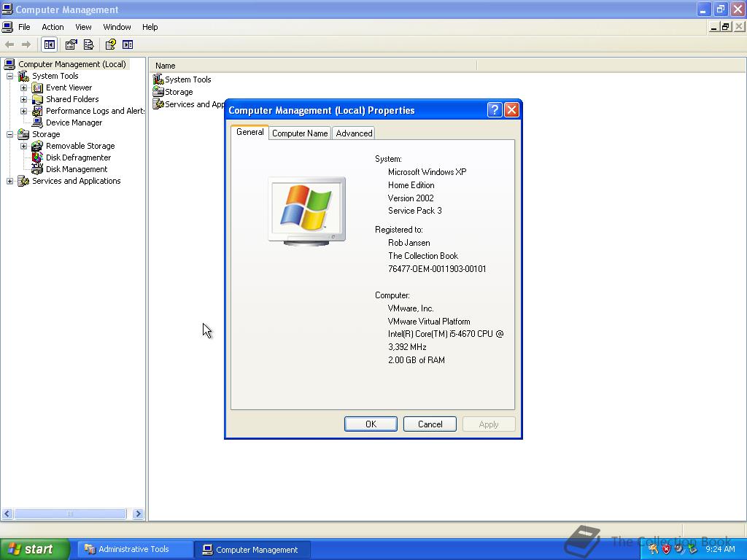747x560 pixels.
Task: Click the tree pane's scroll right arrow
Action: point(138,514)
